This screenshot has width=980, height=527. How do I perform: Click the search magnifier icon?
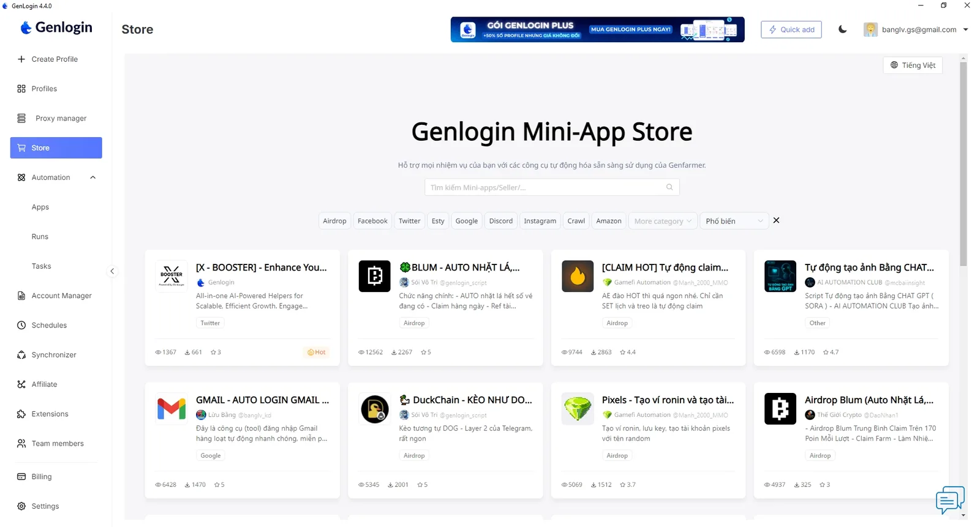[669, 187]
